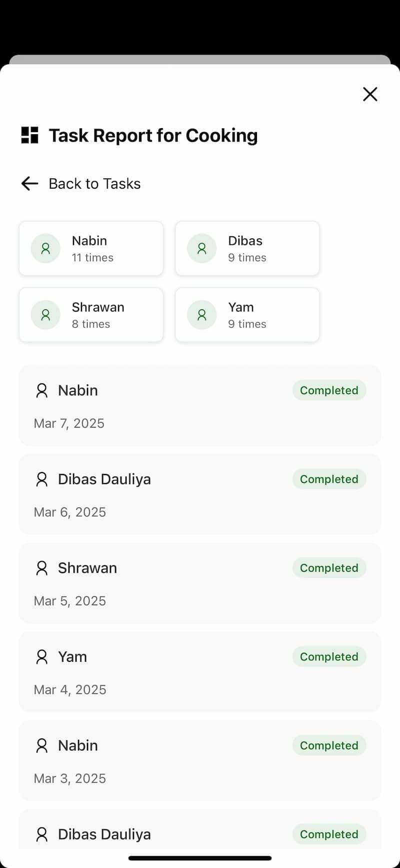Tap the home indicator bar at bottom

[200, 858]
